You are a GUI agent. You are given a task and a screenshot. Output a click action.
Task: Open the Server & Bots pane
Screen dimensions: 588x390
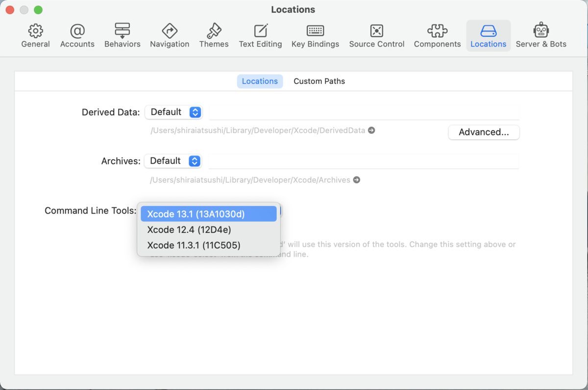click(541, 36)
